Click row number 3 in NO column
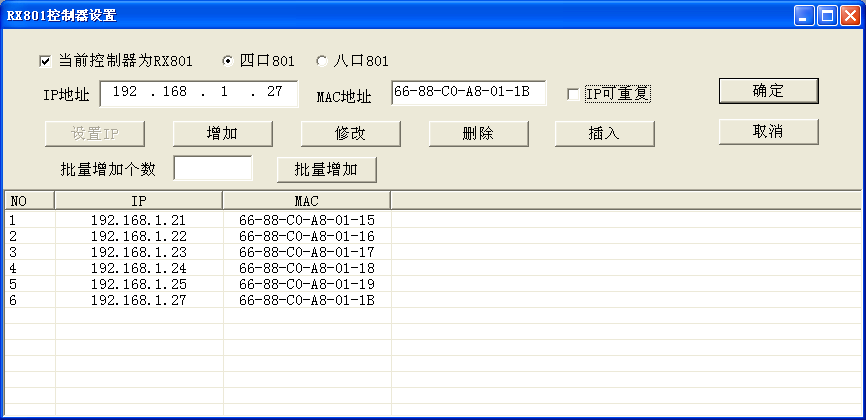Viewport: 866px width, 420px height. click(13, 253)
